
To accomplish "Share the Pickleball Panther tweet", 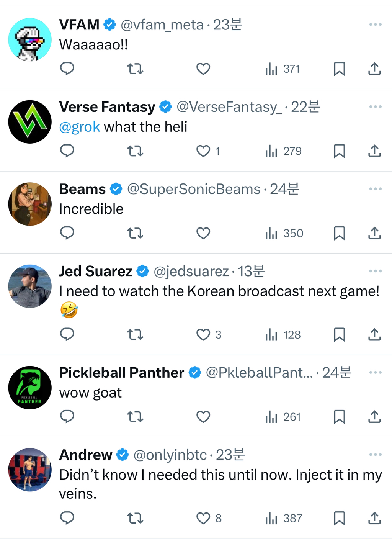I will click(x=374, y=417).
